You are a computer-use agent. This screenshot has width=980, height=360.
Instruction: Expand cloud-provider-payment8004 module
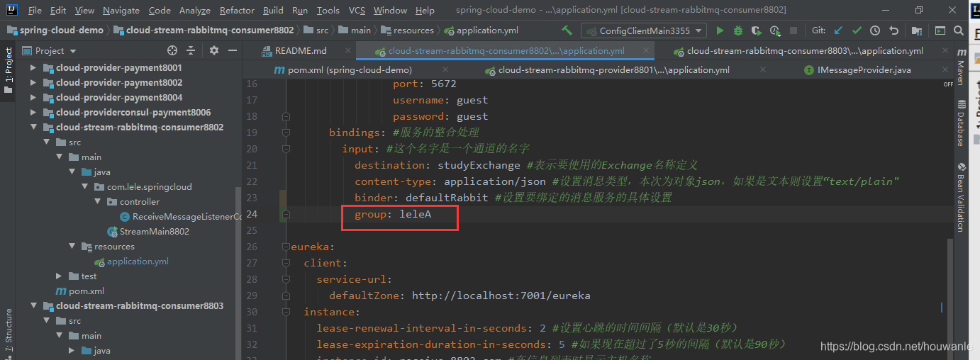tap(34, 98)
